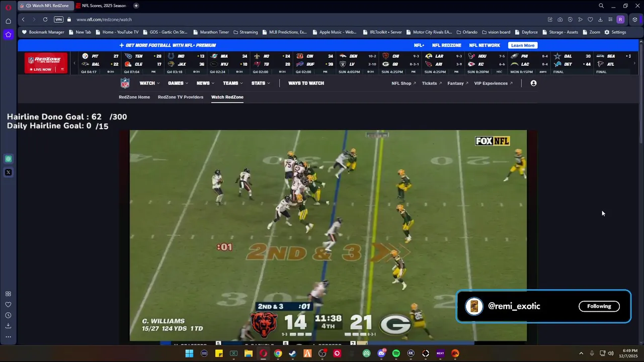The image size is (644, 362).
Task: Open the RedZone Home tab
Action: (x=134, y=97)
